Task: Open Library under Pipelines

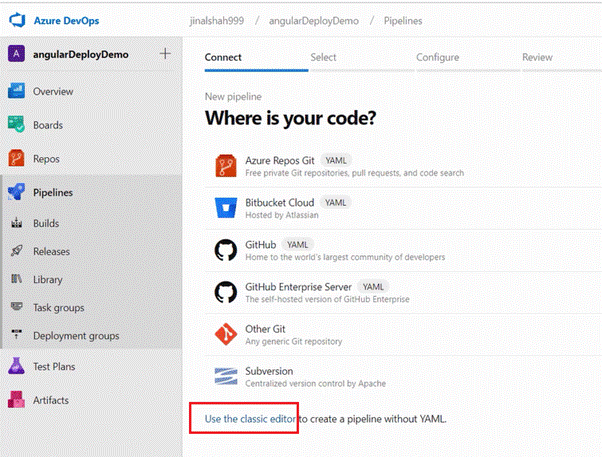Action: click(x=48, y=280)
